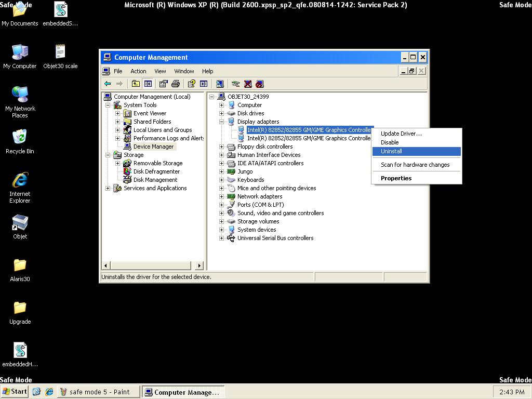Choose Properties from the context menu

[417, 178]
